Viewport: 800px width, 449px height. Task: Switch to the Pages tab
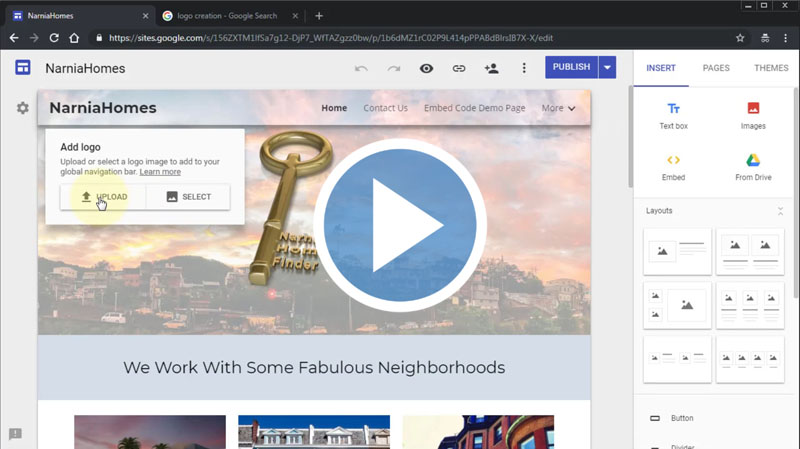point(716,68)
